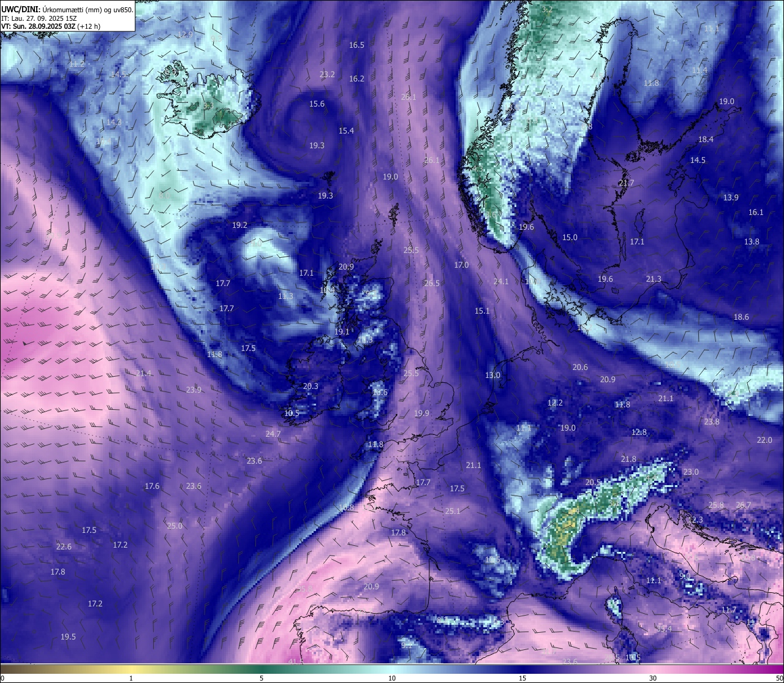Click the 18.4 map value
Image resolution: width=784 pixels, height=683 pixels.
coord(706,140)
